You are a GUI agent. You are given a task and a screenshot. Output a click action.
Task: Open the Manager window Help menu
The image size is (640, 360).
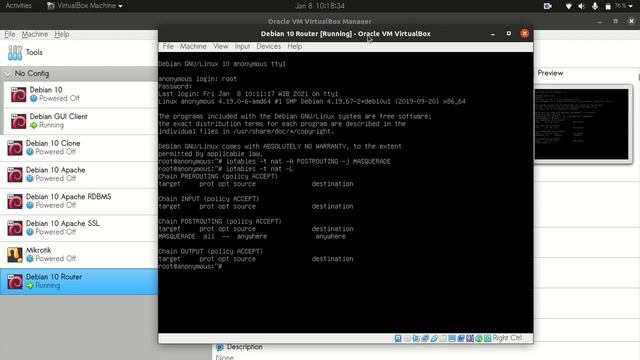[62, 34]
